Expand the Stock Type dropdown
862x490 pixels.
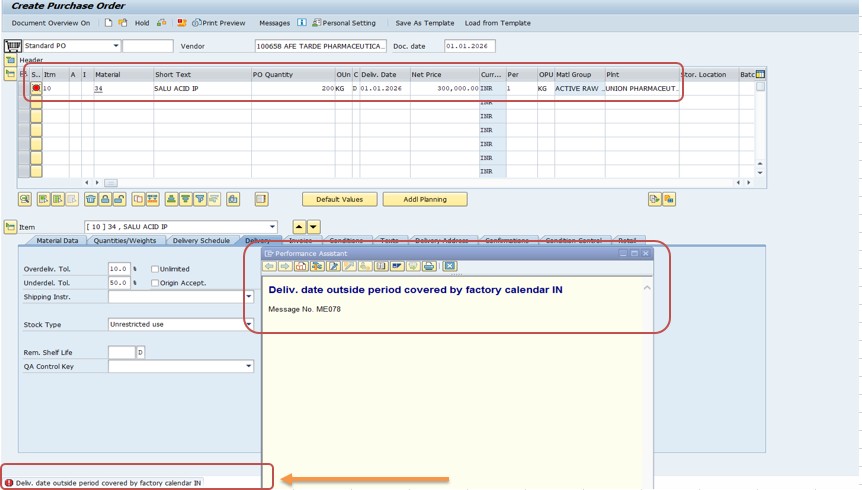click(249, 325)
